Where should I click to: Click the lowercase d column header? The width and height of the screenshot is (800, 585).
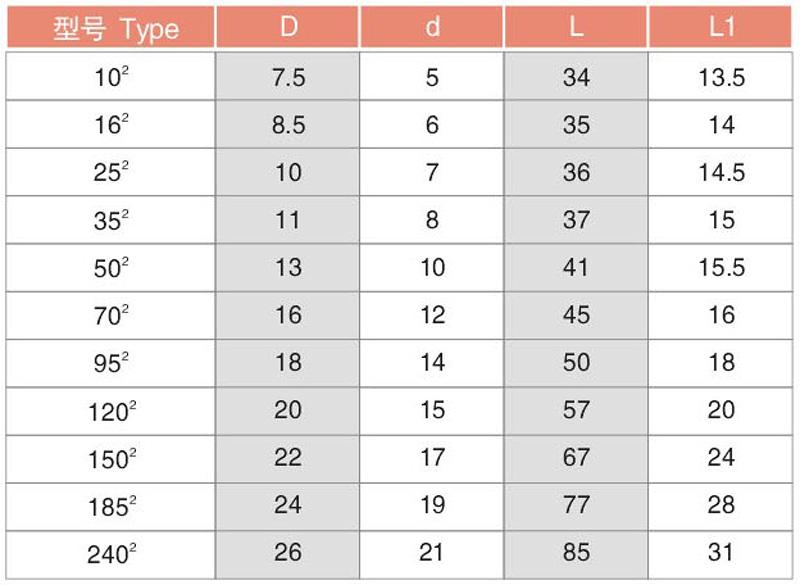click(432, 27)
